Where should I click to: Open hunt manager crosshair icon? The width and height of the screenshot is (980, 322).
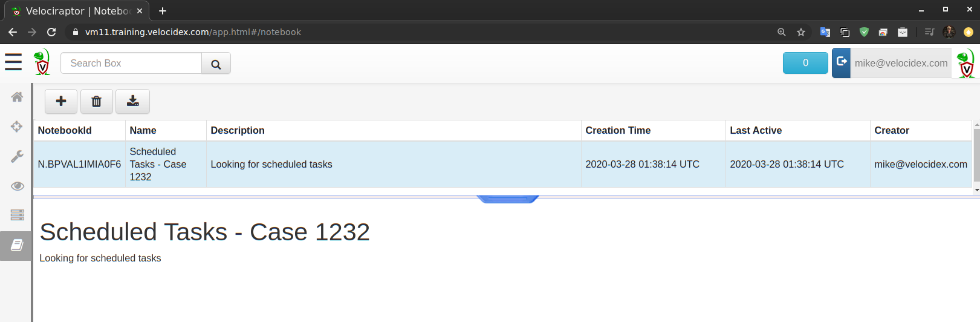point(17,126)
